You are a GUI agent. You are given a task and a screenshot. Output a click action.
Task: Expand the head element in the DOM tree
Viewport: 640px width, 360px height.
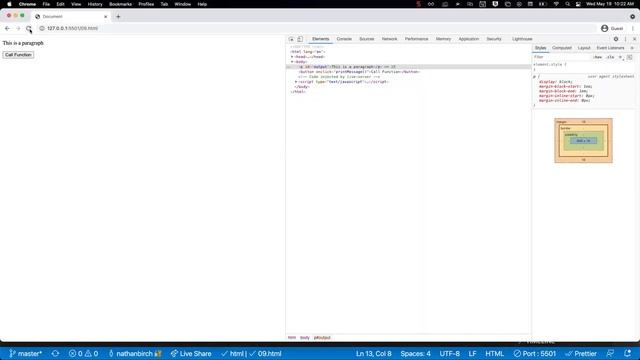tap(292, 57)
